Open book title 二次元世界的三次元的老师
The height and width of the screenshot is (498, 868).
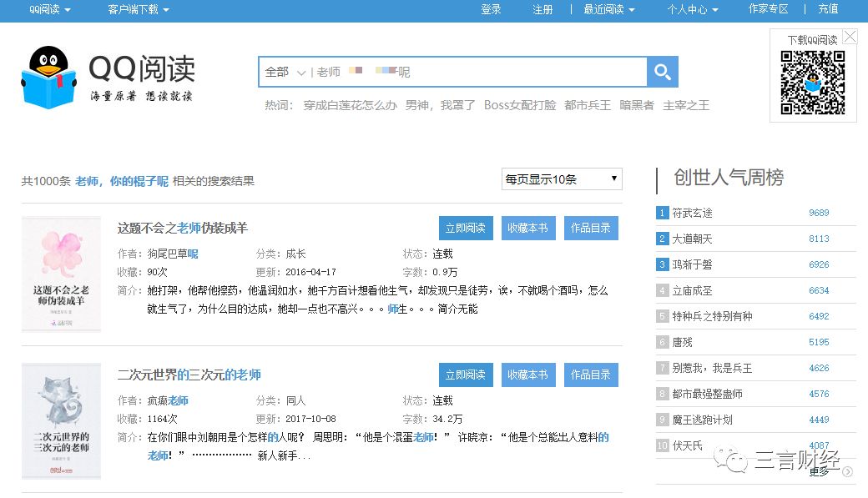pos(189,375)
